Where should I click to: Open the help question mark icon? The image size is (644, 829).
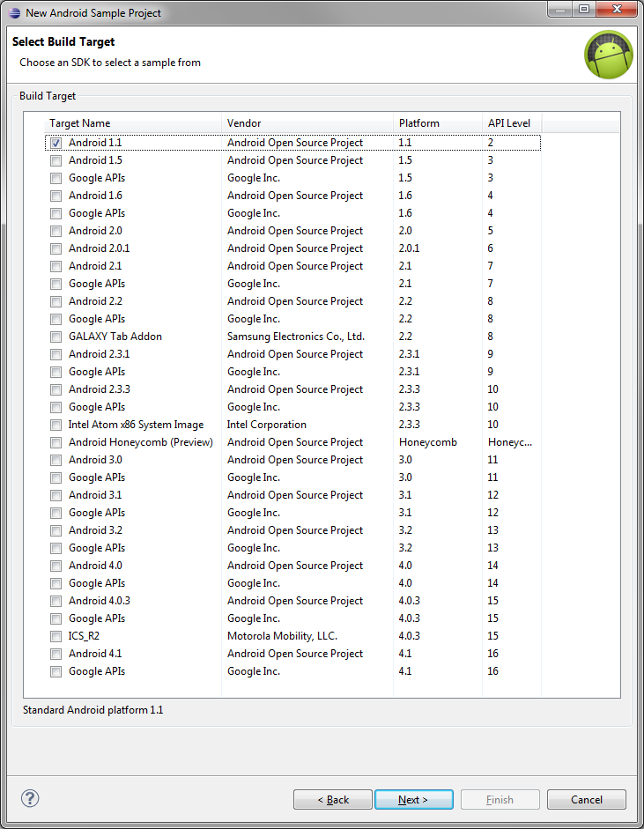[x=30, y=798]
